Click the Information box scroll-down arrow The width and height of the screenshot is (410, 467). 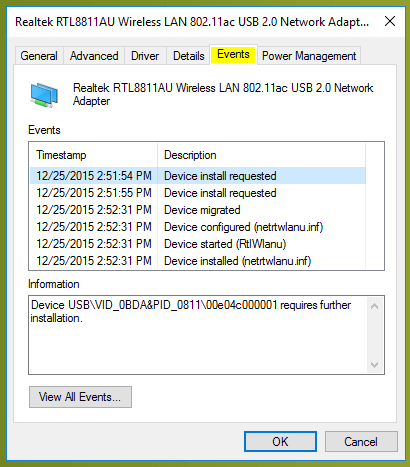point(374,365)
